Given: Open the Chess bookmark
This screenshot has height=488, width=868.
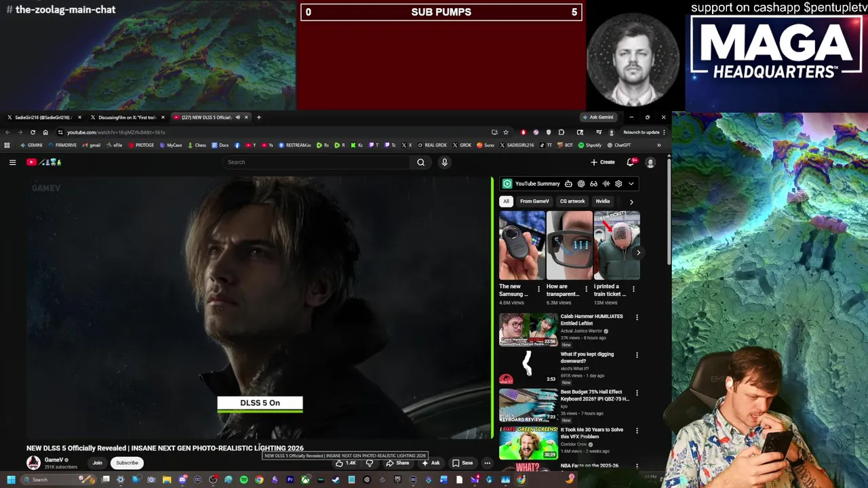Looking at the screenshot, I should [x=197, y=145].
